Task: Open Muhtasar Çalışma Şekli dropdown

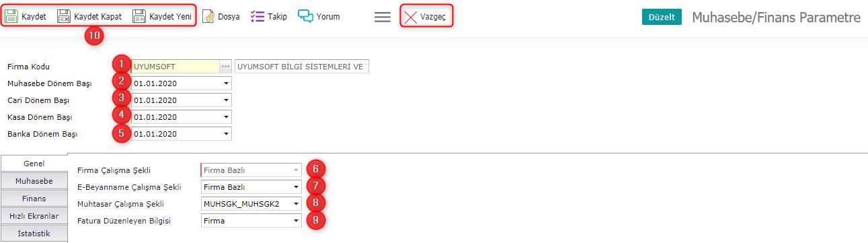Action: coord(296,204)
